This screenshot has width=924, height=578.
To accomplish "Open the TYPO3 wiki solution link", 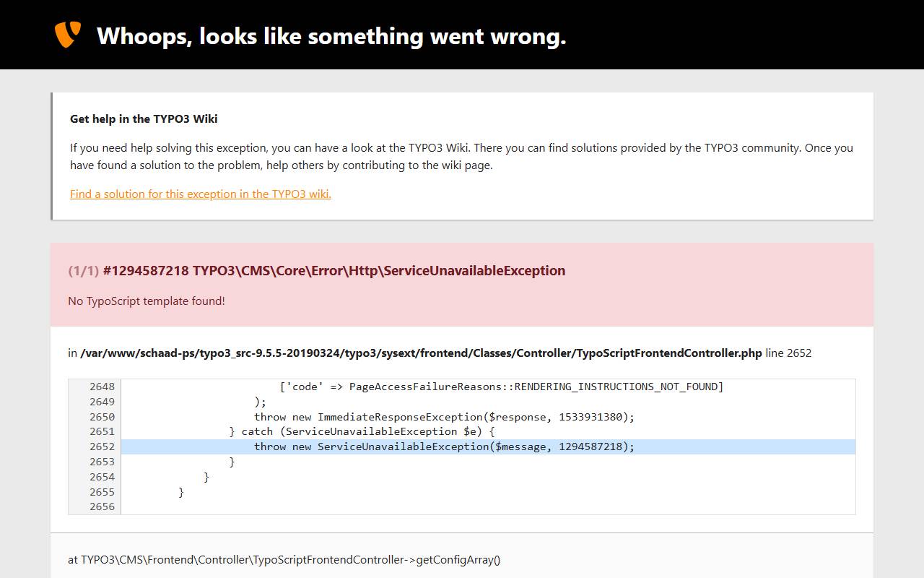I will coord(201,194).
